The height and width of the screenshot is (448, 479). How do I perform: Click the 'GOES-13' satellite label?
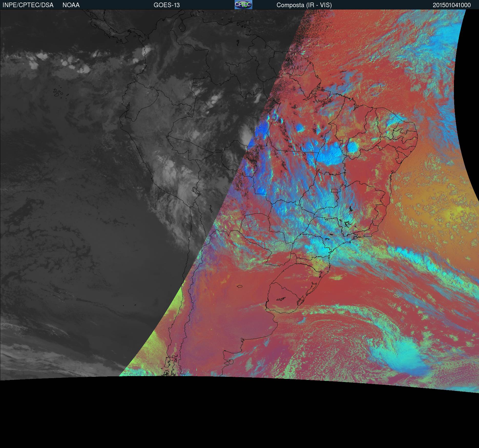tap(166, 5)
